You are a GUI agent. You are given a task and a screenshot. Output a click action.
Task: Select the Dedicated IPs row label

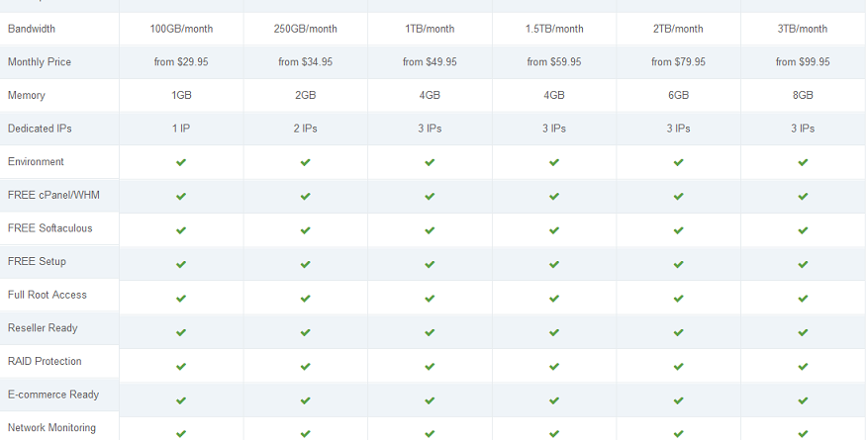(40, 129)
